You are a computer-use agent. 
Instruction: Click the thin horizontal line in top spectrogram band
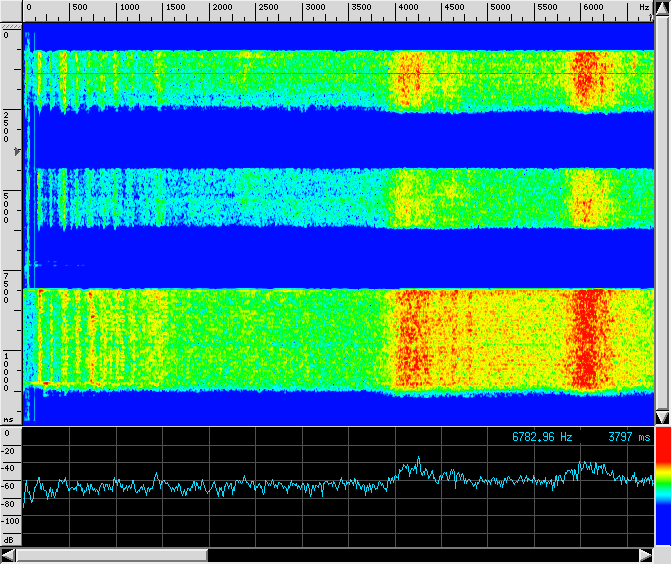tap(300, 74)
